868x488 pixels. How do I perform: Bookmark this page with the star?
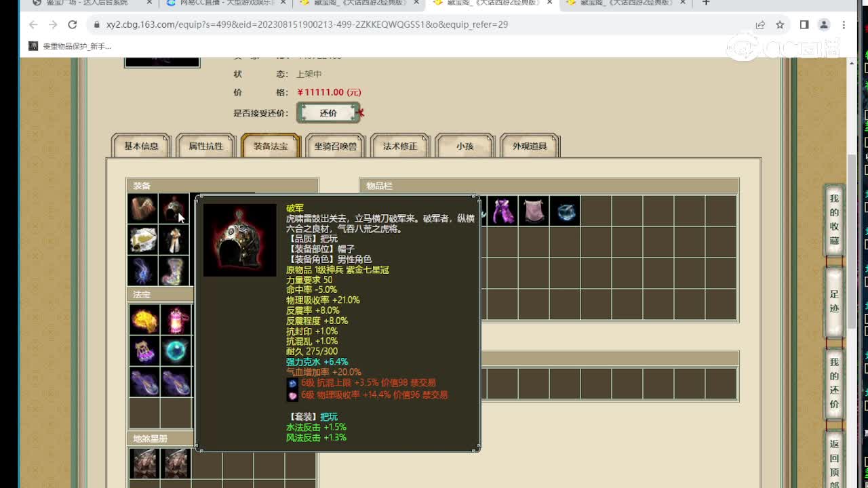(x=780, y=24)
